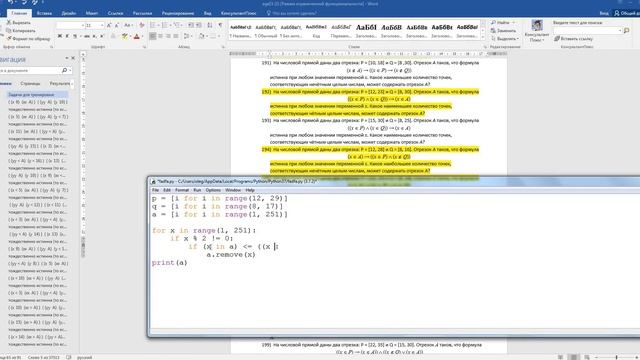Viewport: 640px width, 360px height.
Task: Click the multilevel list icon
Action: pyautogui.click(x=178, y=25)
